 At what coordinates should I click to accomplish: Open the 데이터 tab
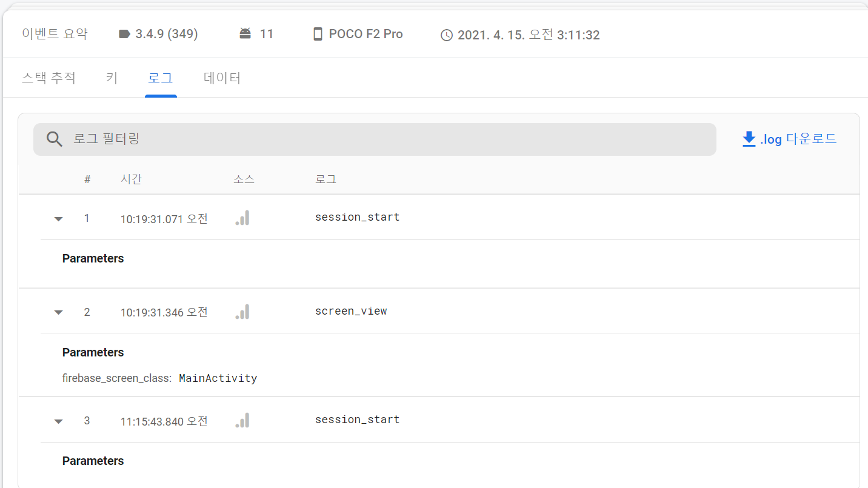pos(222,78)
